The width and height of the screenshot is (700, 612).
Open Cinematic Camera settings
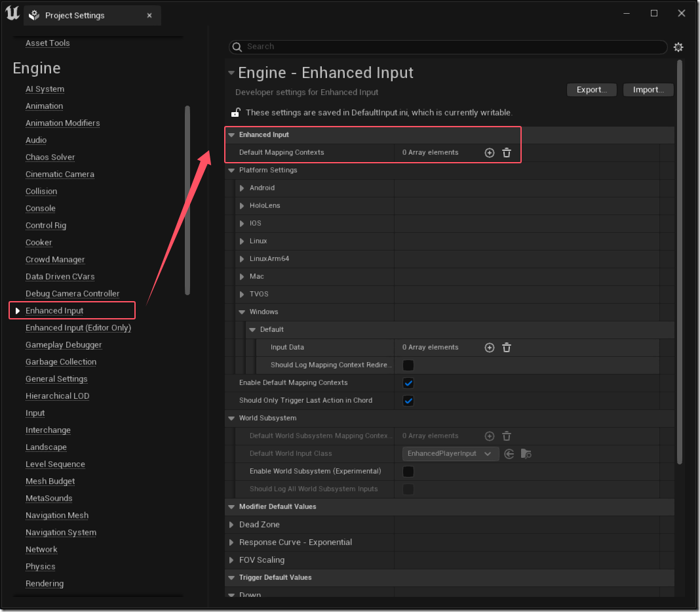tap(60, 174)
